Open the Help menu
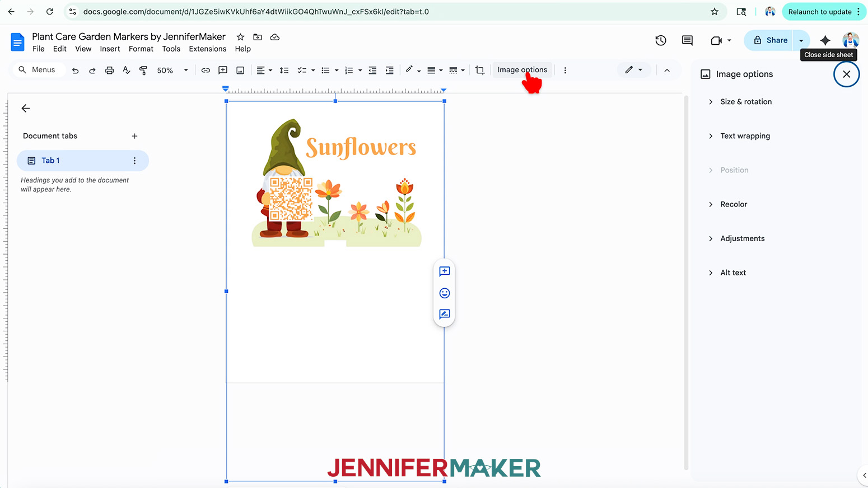Screen dimensions: 868x488 [x=243, y=49]
